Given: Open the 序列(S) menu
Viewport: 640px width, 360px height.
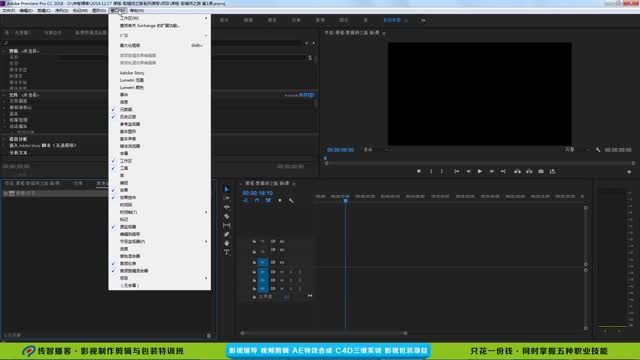Looking at the screenshot, I should tap(62, 11).
